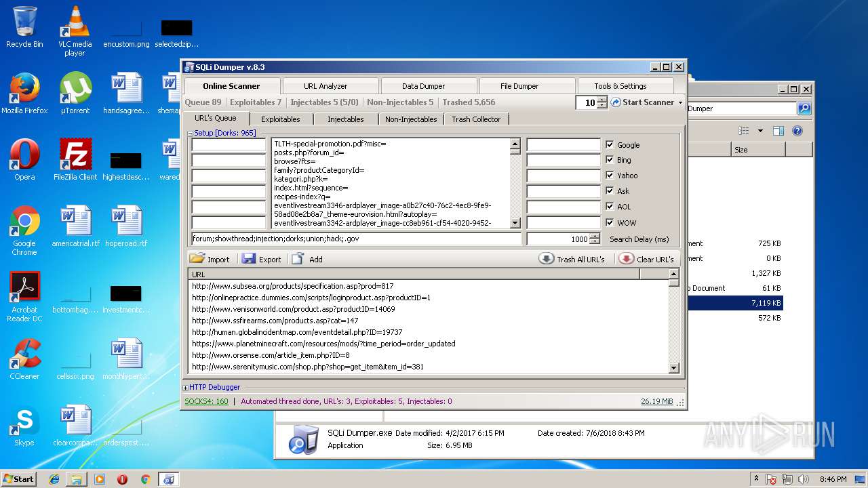This screenshot has width=868, height=488.
Task: Select the µTorrent desktop icon
Action: [75, 94]
